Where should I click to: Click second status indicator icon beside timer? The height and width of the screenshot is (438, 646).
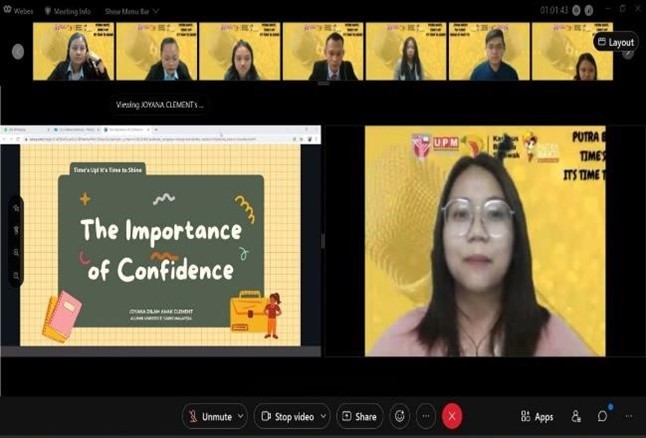(589, 10)
